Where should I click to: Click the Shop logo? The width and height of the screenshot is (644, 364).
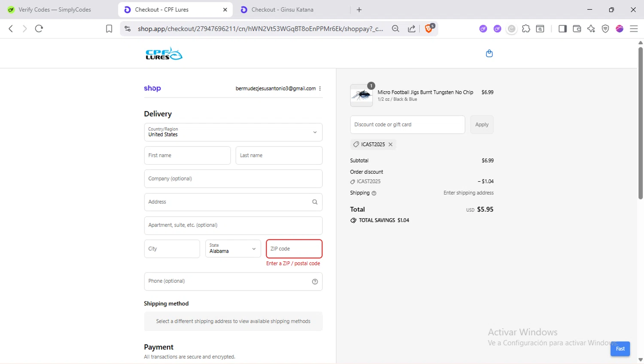[152, 88]
